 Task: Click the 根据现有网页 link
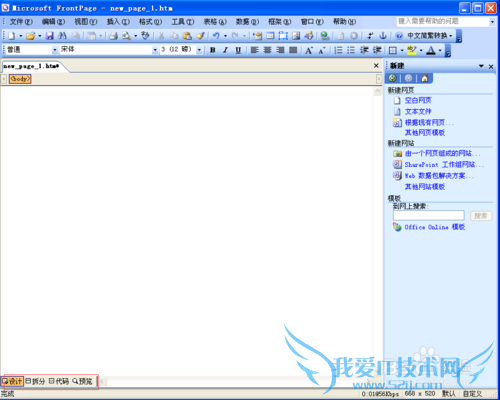429,123
